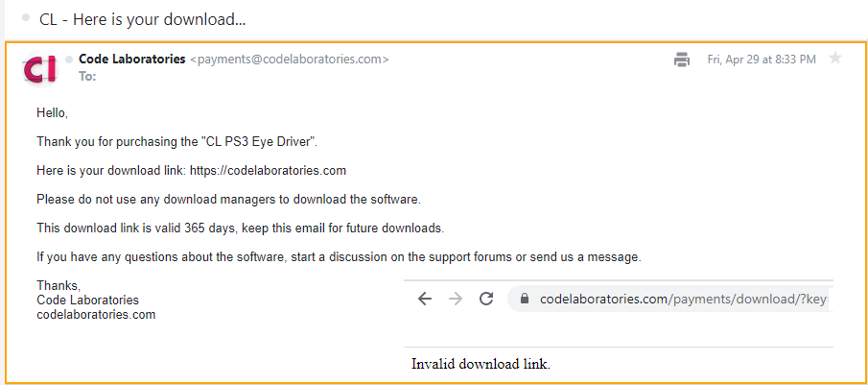Click the Invalid download link message
This screenshot has width=868, height=385.
pyautogui.click(x=481, y=364)
